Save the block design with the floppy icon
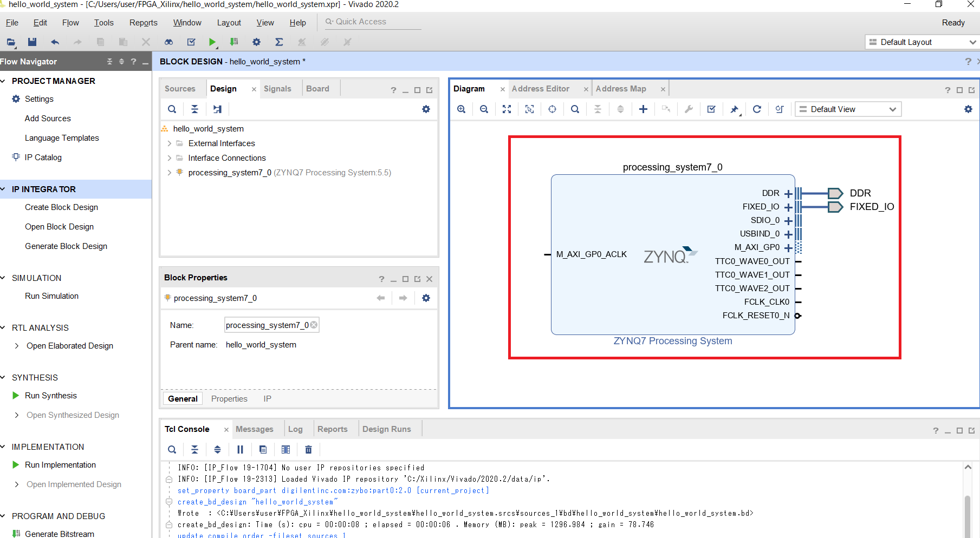This screenshot has width=980, height=538. [x=33, y=42]
